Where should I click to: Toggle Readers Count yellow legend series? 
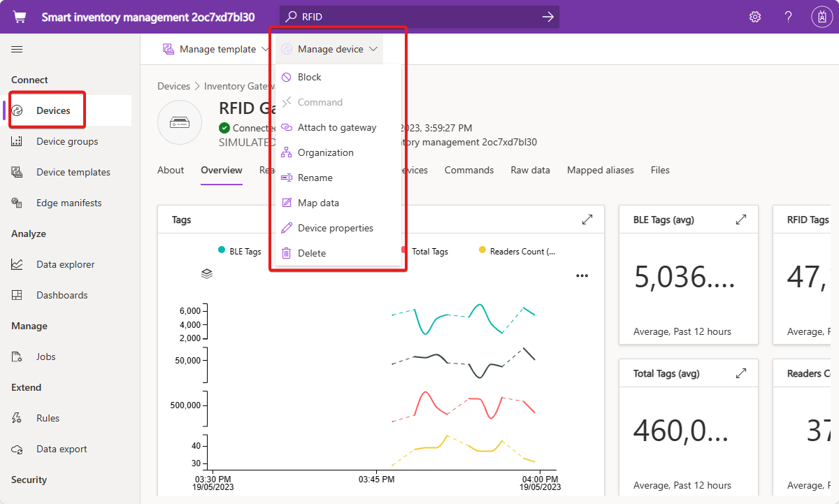click(x=517, y=251)
